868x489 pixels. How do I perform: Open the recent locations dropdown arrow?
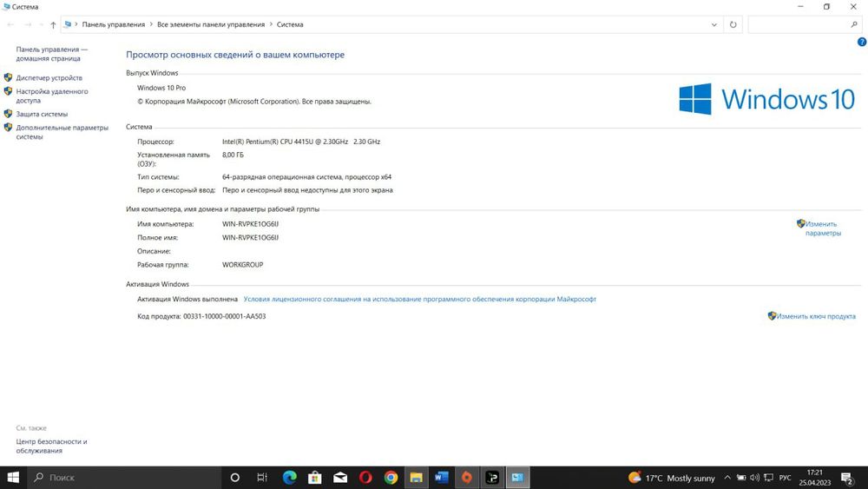click(41, 24)
